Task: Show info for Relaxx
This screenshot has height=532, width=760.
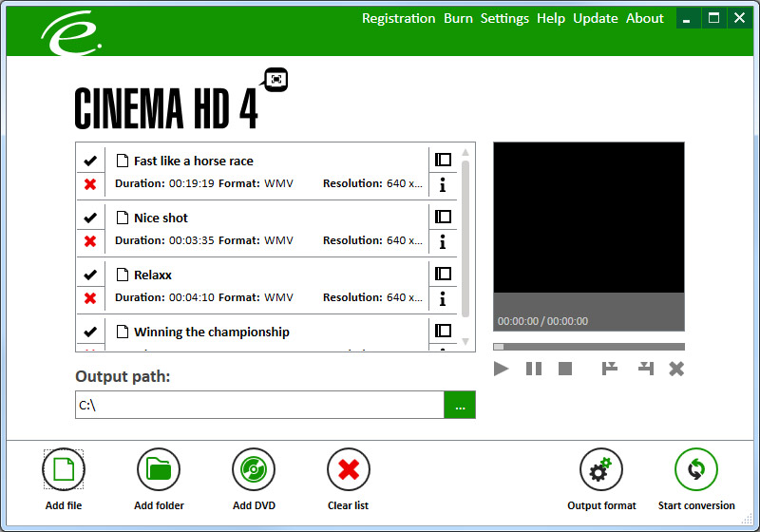Action: [443, 298]
